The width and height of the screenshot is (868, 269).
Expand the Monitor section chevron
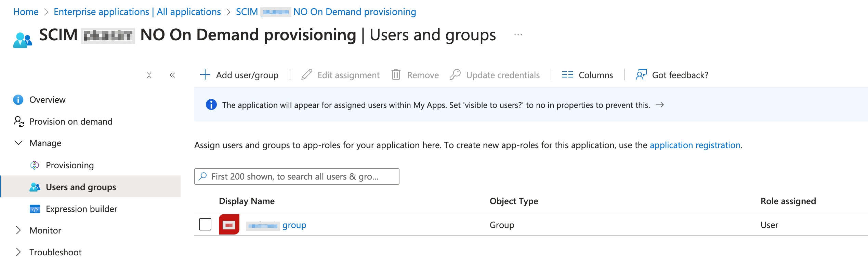(x=18, y=230)
